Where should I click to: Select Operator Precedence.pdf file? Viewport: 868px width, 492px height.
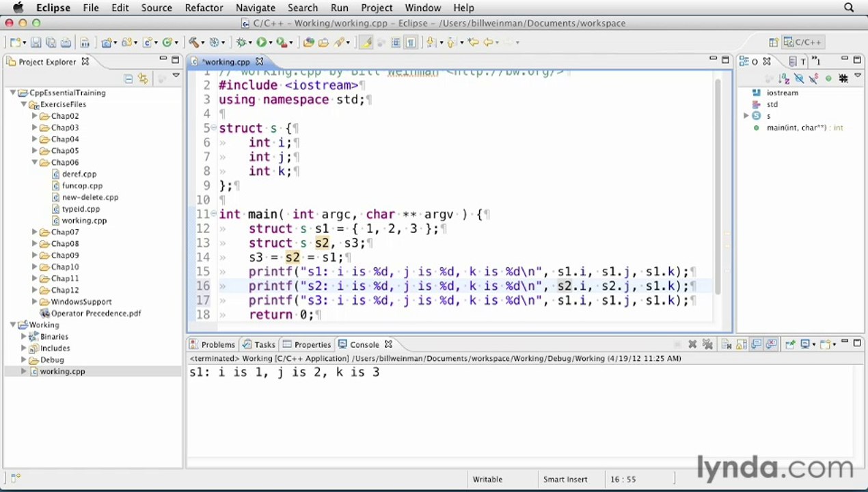[x=96, y=314]
